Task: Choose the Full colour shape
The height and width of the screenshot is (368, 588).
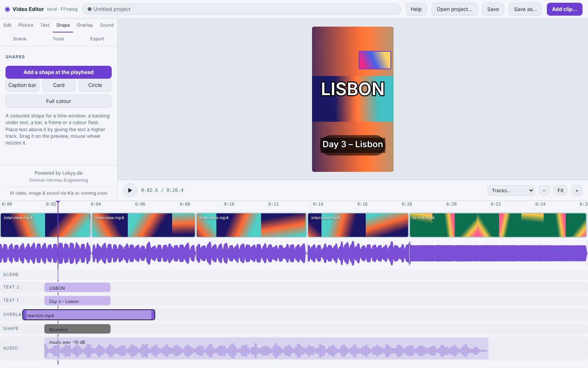Action: tap(58, 101)
